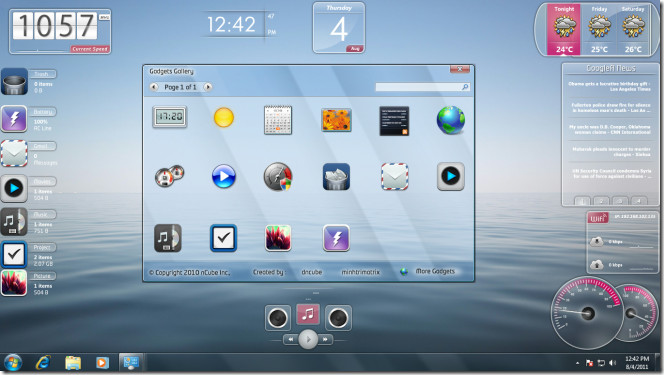Click the gadget search input field
Screen dimensions: 664x375
(x=422, y=87)
